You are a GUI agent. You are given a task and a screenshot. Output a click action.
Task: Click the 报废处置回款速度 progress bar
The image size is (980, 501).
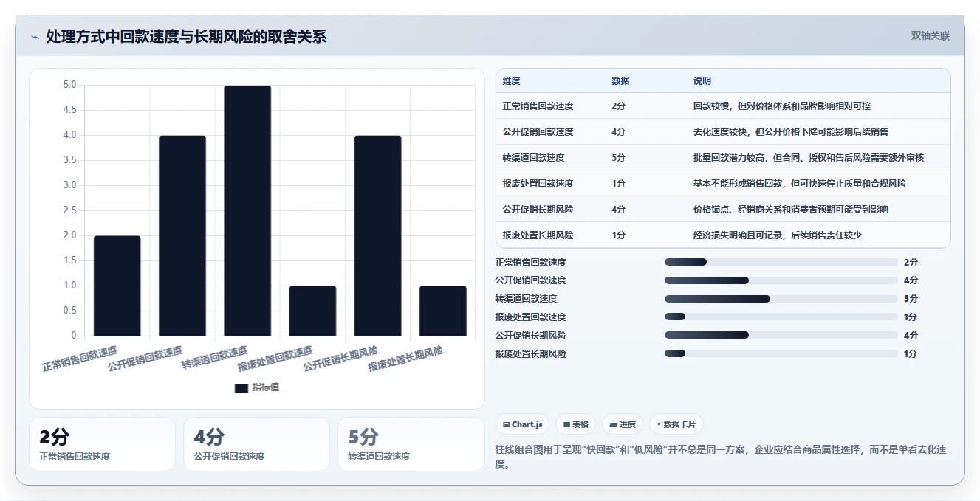click(x=781, y=317)
